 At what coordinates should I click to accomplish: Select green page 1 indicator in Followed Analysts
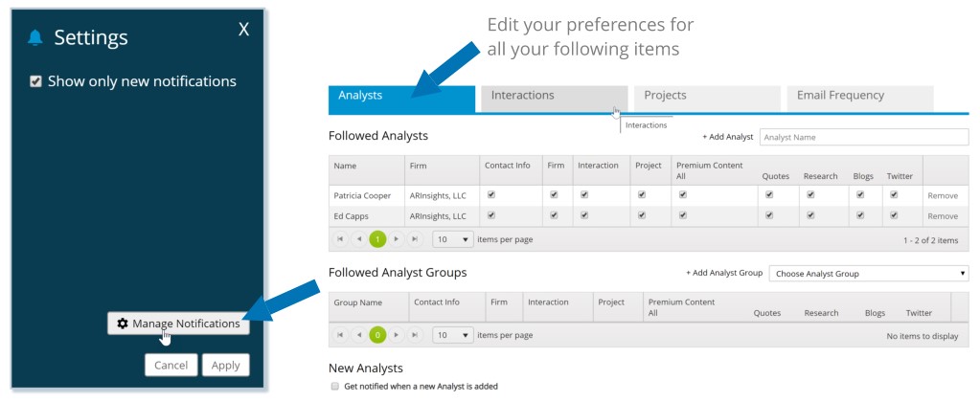(x=377, y=239)
